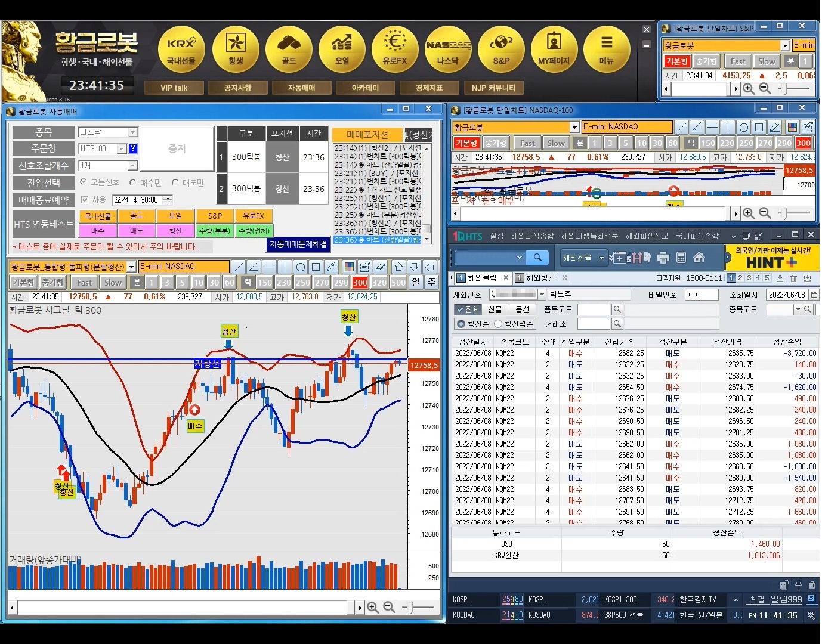Click eraser tool in main signal chart
This screenshot has width=822, height=644.
pyautogui.click(x=381, y=267)
